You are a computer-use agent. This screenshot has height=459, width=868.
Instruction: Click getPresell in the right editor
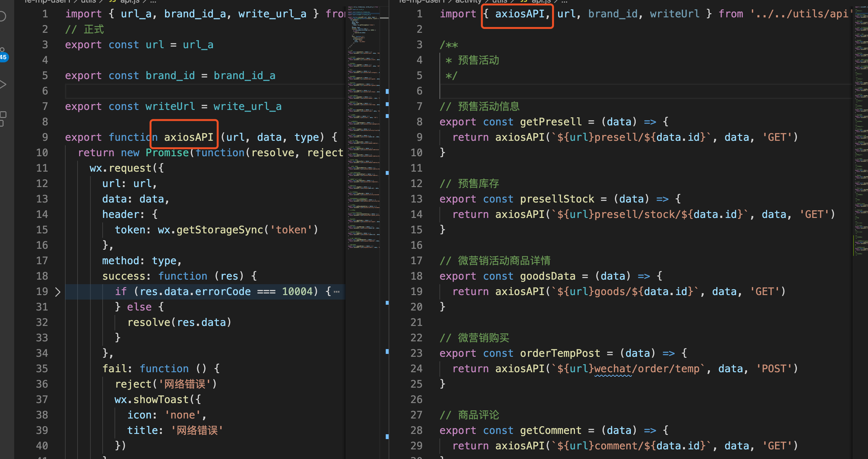(550, 122)
